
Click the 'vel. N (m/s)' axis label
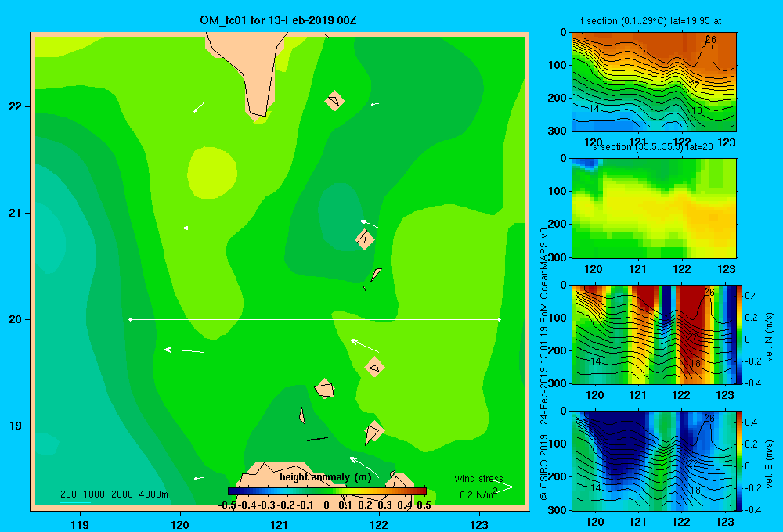(x=770, y=337)
